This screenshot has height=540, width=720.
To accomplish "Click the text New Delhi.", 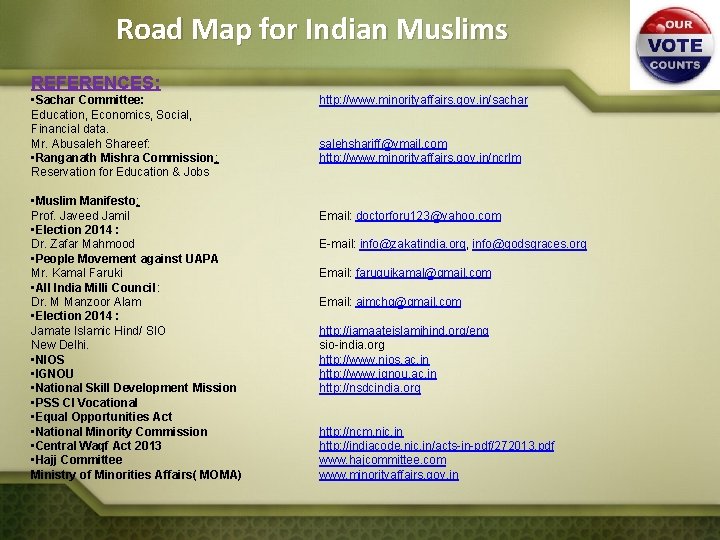I will point(60,345).
